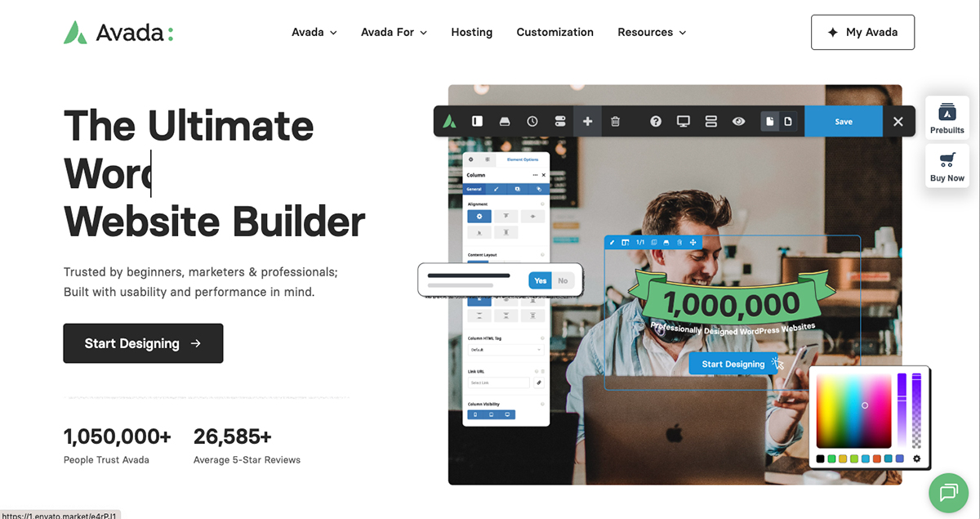Adjust the checkered opacity slider bar

(916, 410)
